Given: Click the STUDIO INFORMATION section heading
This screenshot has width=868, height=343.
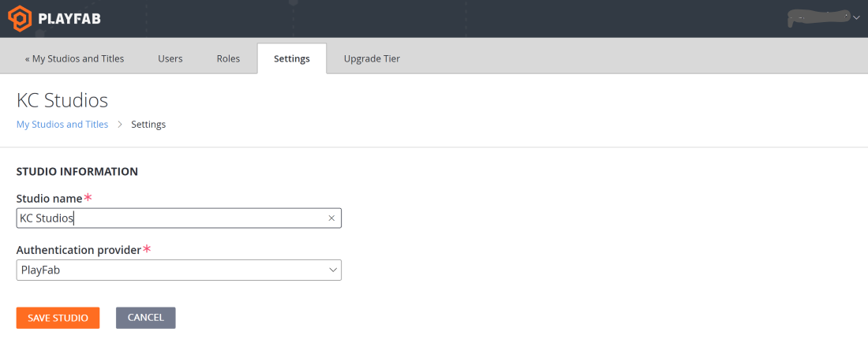Looking at the screenshot, I should (77, 172).
